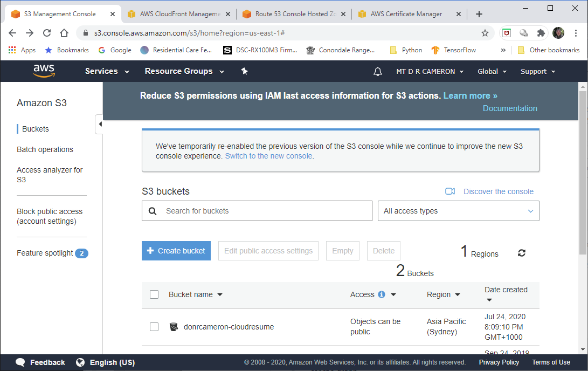This screenshot has width=588, height=371.
Task: Click the Access info icon in table header
Action: 382,294
